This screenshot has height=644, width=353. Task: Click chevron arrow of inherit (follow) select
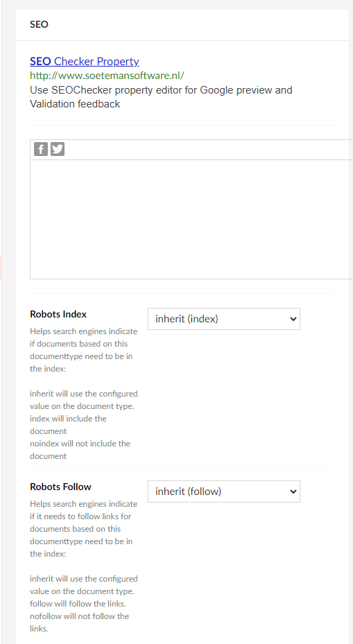tap(293, 491)
